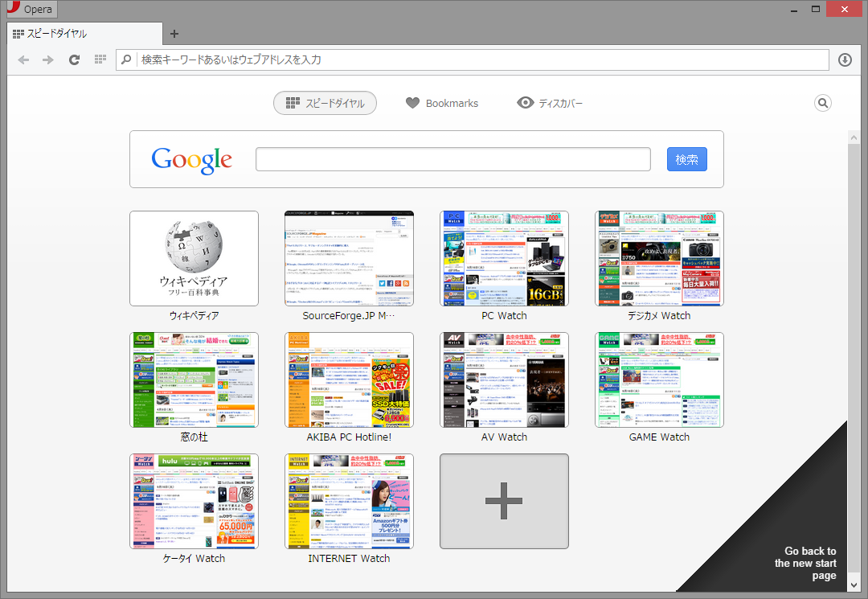This screenshot has height=599, width=868.
Task: Click the 'ケータイ Watch' label text
Action: click(x=194, y=559)
